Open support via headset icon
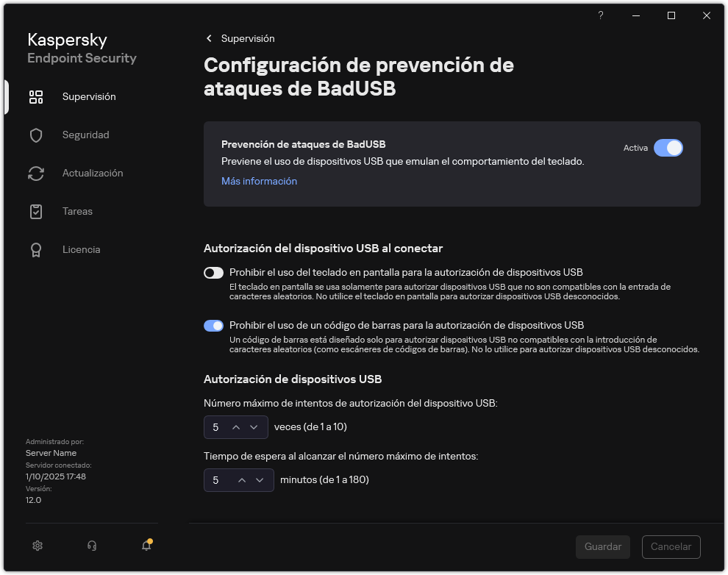 point(91,546)
